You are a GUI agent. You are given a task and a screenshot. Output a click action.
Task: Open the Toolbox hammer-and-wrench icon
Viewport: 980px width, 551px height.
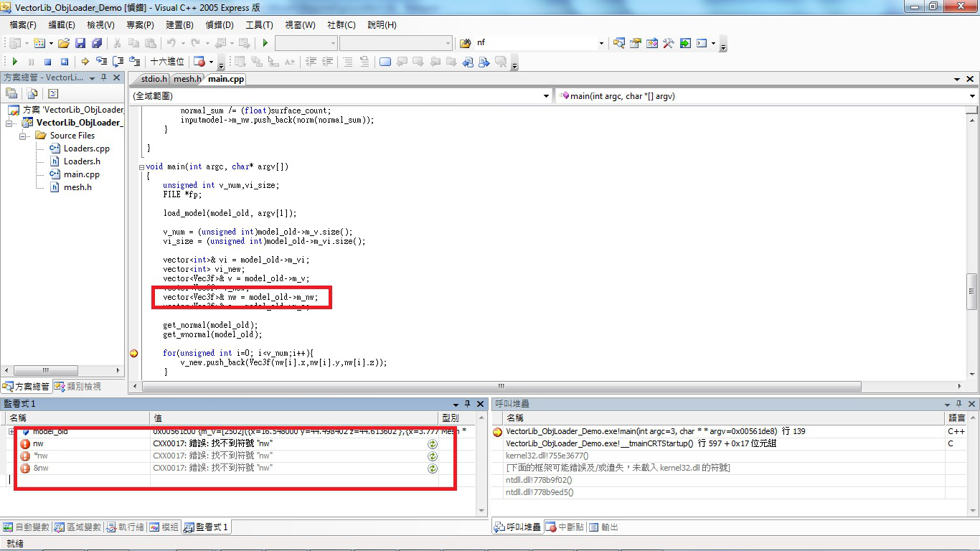[668, 43]
